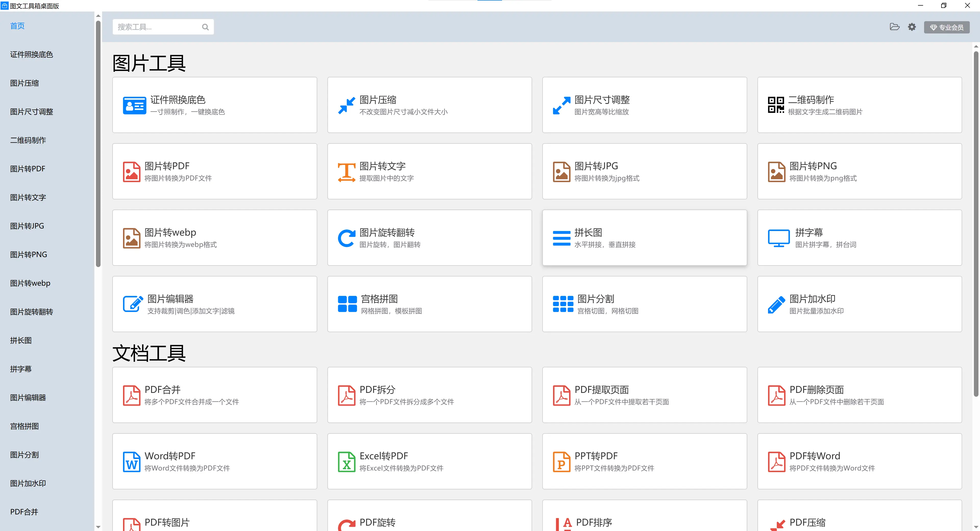
Task: Select the Word转PDF blue W icon
Action: 131,461
